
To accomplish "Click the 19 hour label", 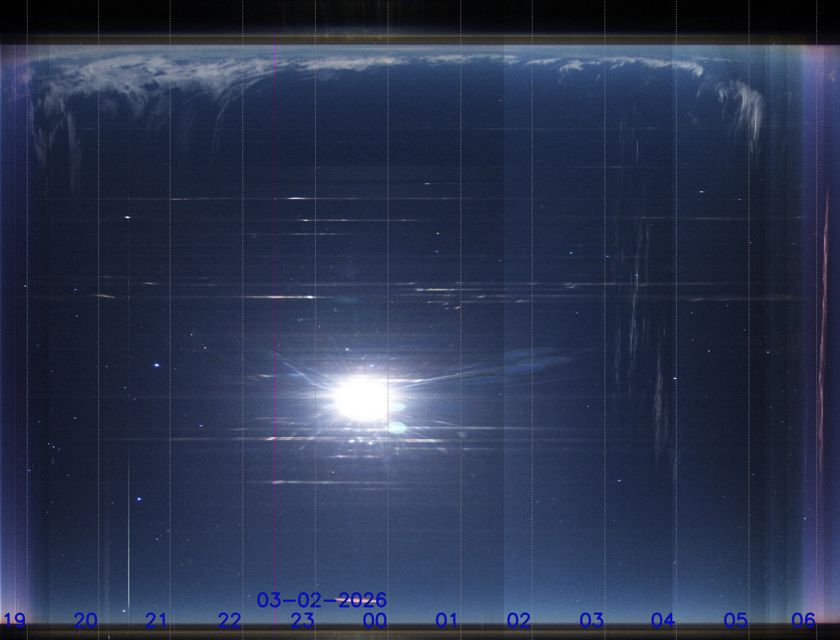I will [x=14, y=621].
